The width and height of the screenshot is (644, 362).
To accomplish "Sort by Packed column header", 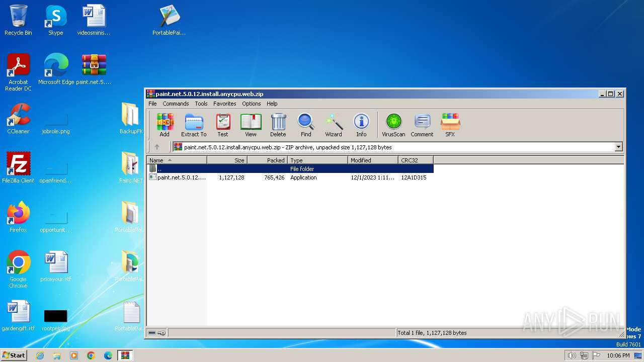I will (x=268, y=160).
